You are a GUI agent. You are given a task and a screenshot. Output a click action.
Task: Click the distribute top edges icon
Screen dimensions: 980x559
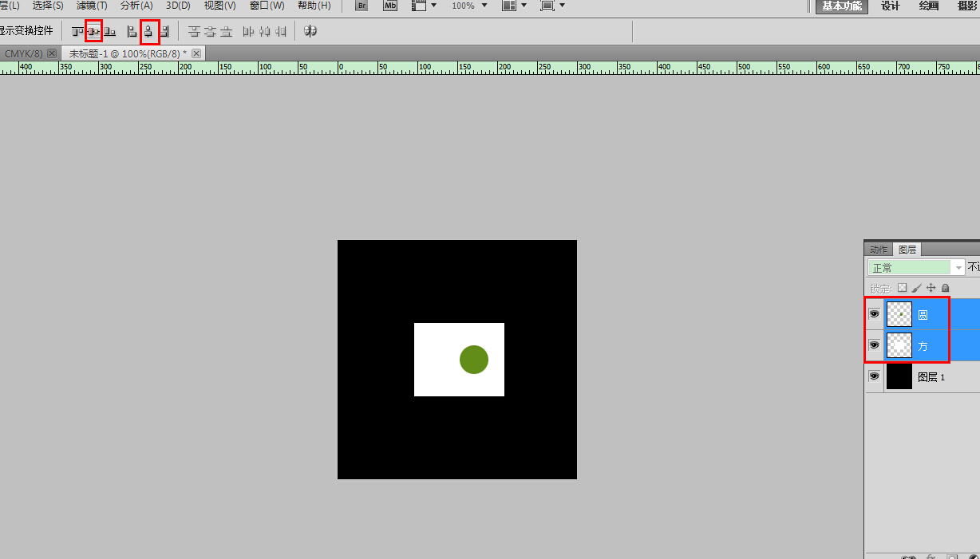pyautogui.click(x=194, y=32)
